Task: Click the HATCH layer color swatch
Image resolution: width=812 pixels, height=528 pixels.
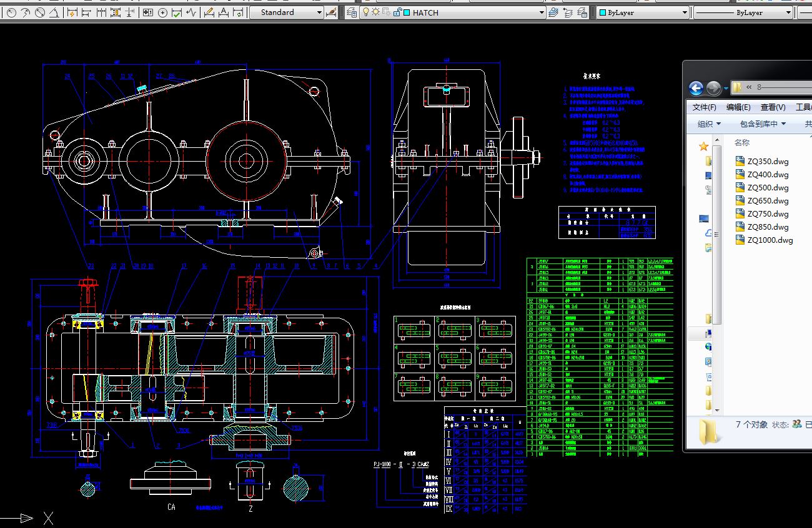Action: click(x=407, y=12)
